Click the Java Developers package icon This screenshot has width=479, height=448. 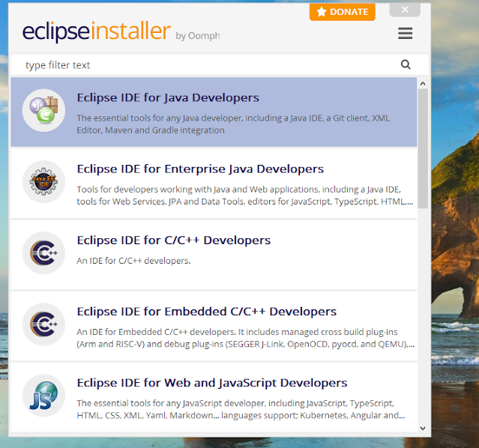pos(43,110)
